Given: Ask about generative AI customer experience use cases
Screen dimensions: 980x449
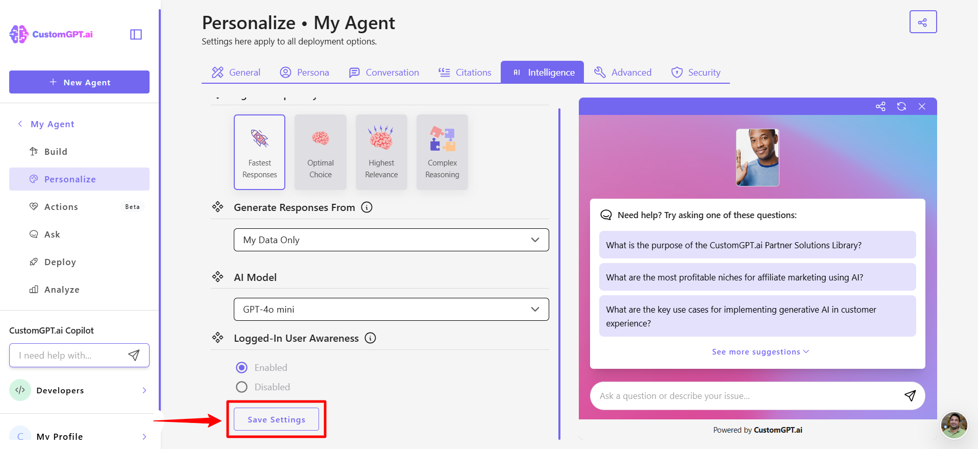Looking at the screenshot, I should point(757,316).
